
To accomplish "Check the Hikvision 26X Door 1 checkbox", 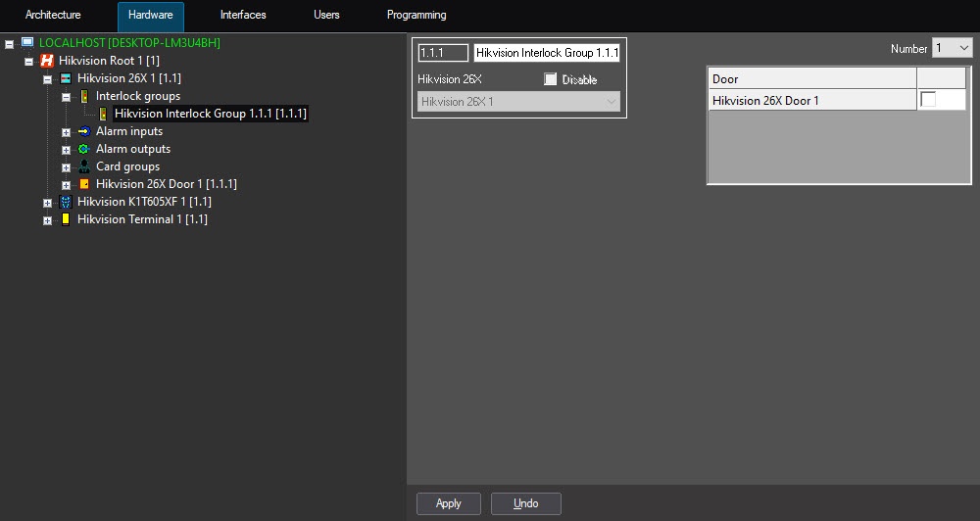I will 929,100.
